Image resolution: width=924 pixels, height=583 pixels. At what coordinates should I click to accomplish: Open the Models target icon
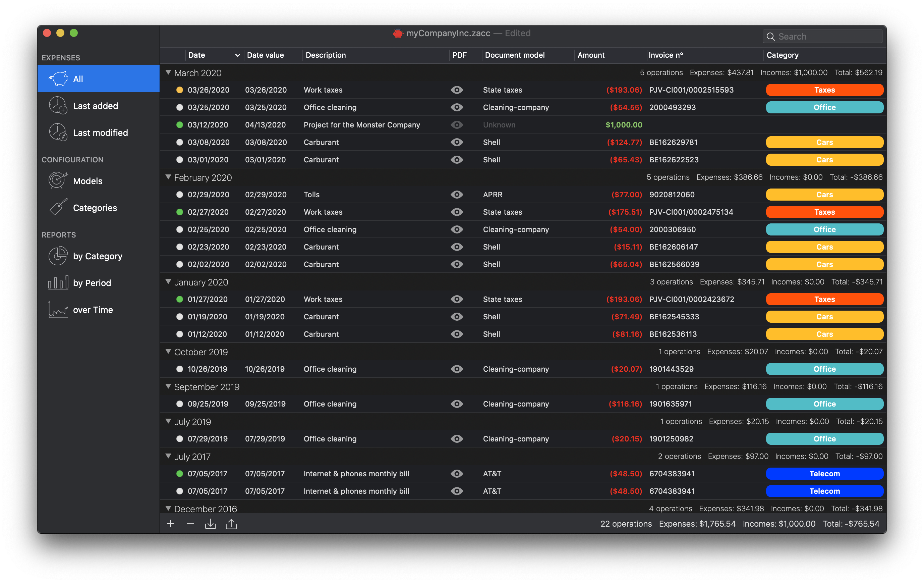click(x=58, y=181)
